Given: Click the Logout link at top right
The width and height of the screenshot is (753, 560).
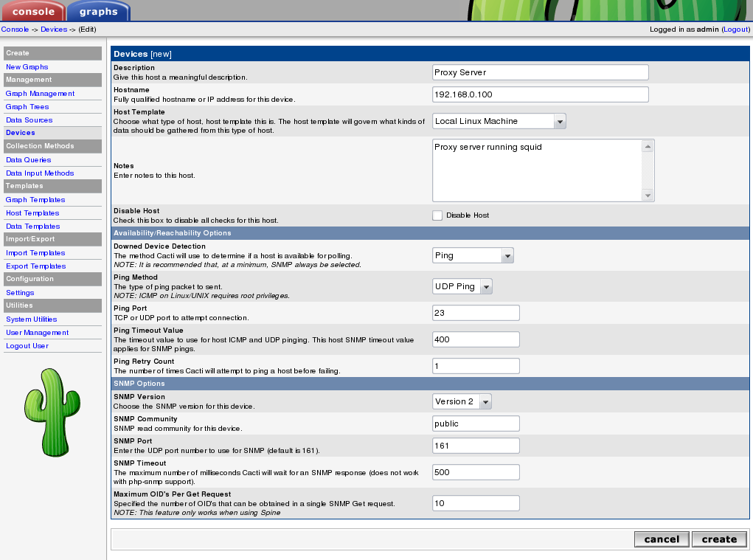Looking at the screenshot, I should tap(736, 30).
